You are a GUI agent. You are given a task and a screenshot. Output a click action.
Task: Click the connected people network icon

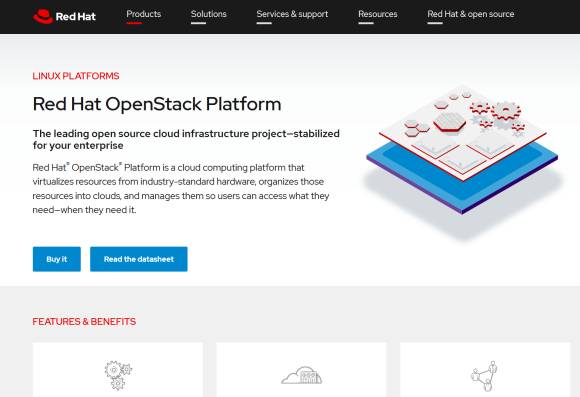[484, 376]
